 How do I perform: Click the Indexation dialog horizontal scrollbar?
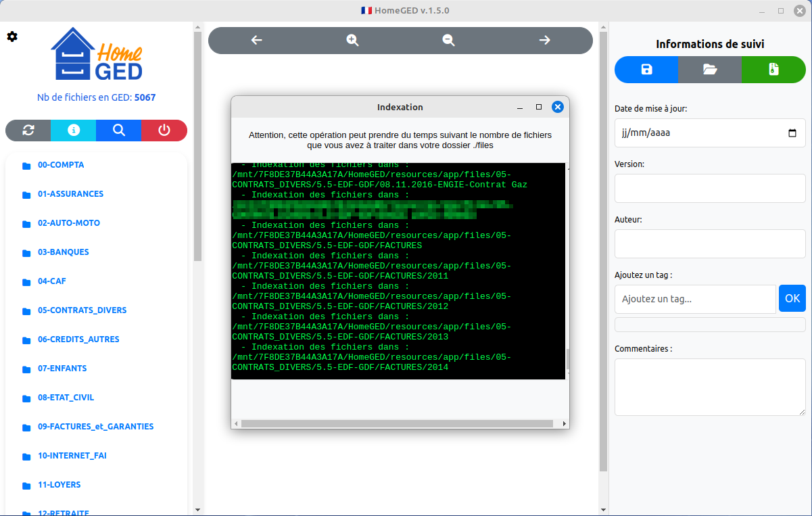point(399,424)
